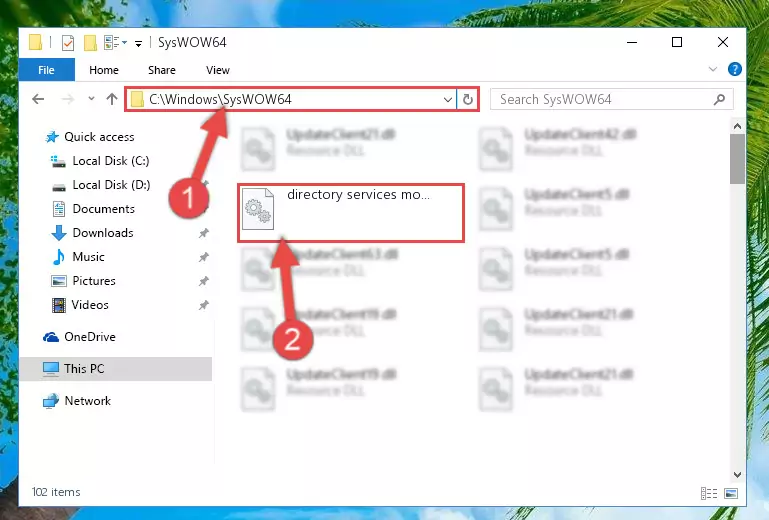Open Videos in the sidebar

point(90,305)
